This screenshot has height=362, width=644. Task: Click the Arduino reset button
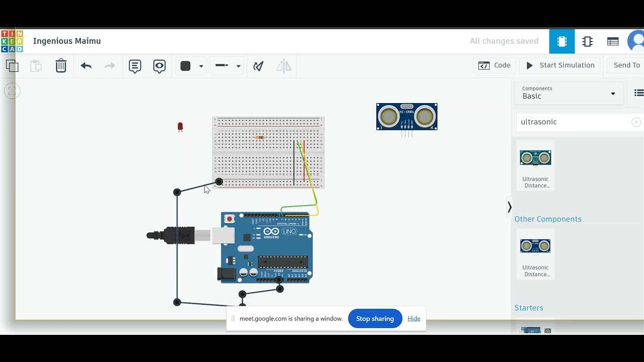[229, 219]
